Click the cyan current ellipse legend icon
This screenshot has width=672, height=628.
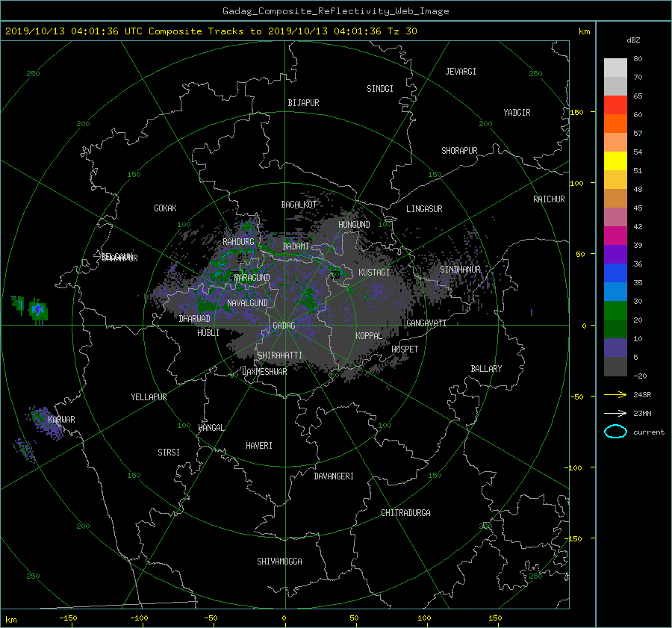coord(615,432)
